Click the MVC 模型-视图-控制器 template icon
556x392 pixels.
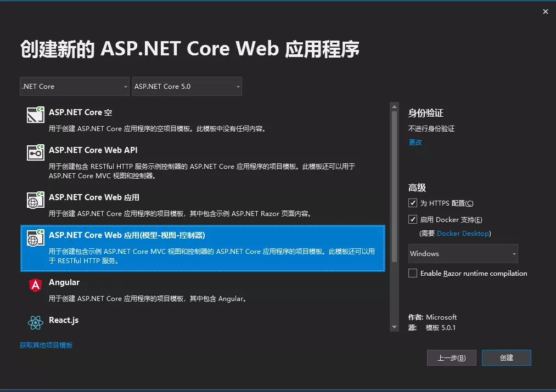[x=35, y=238]
